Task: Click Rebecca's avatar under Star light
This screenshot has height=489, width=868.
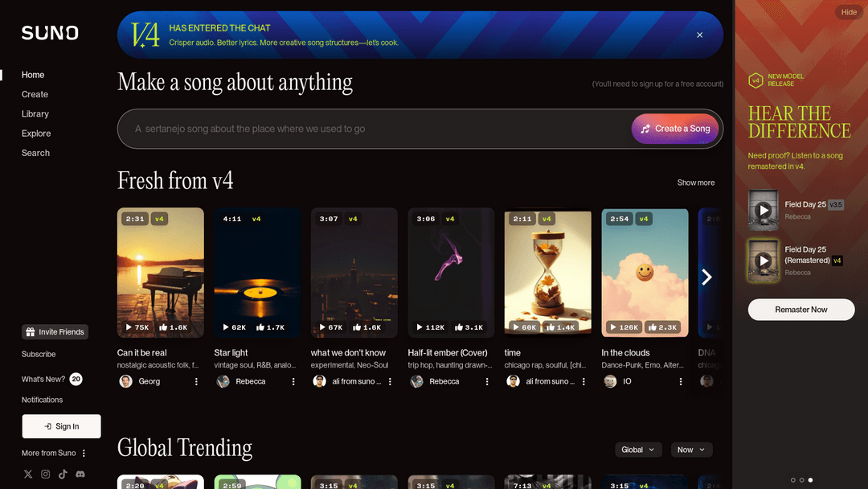Action: coord(223,381)
